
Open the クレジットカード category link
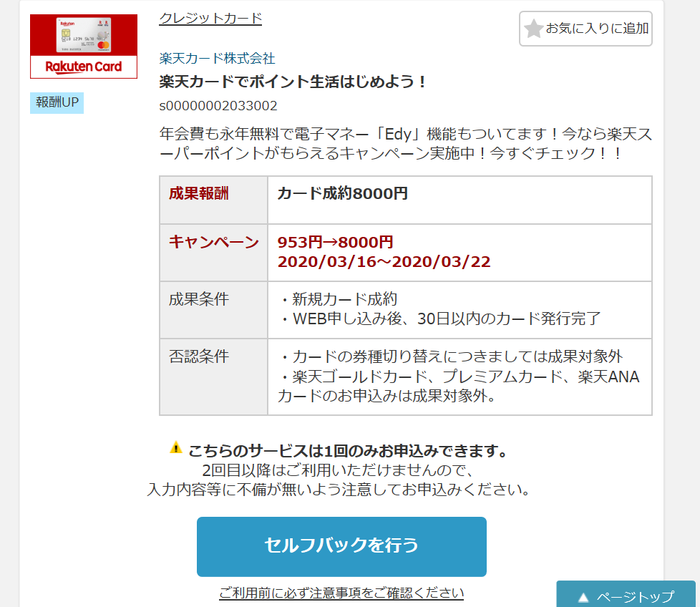(x=210, y=19)
